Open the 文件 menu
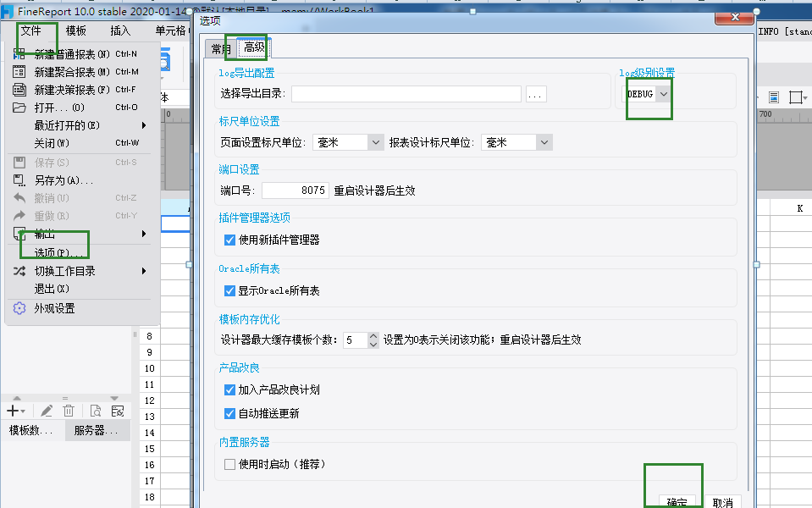Screen dimensions: 812x508 [x=31, y=31]
